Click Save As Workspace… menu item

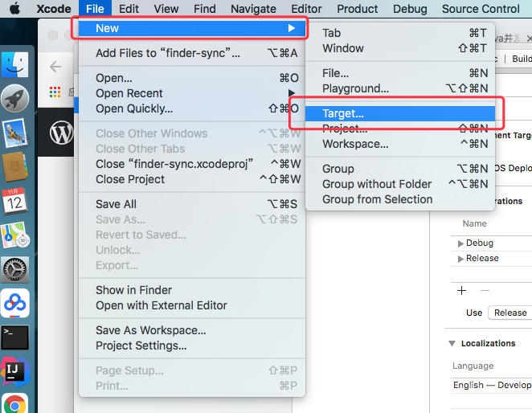coord(150,330)
